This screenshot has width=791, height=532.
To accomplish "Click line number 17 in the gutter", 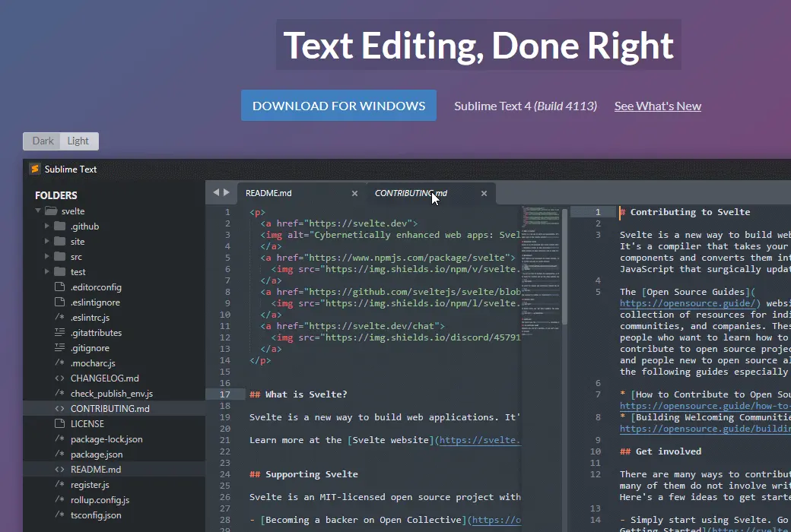I will pos(224,394).
